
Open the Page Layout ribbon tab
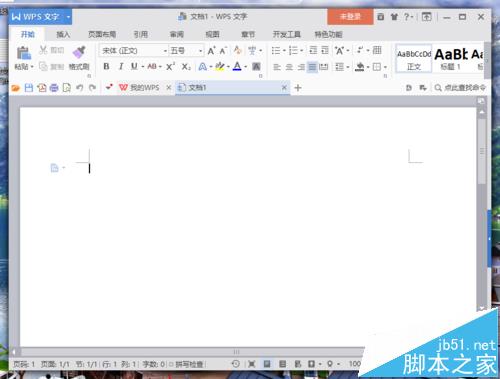(102, 34)
